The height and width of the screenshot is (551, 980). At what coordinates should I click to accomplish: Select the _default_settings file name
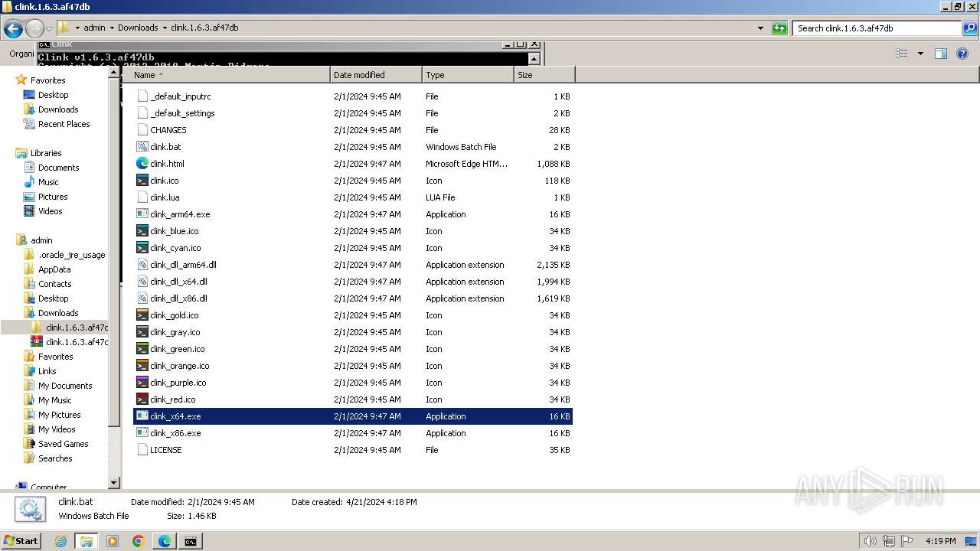(182, 113)
